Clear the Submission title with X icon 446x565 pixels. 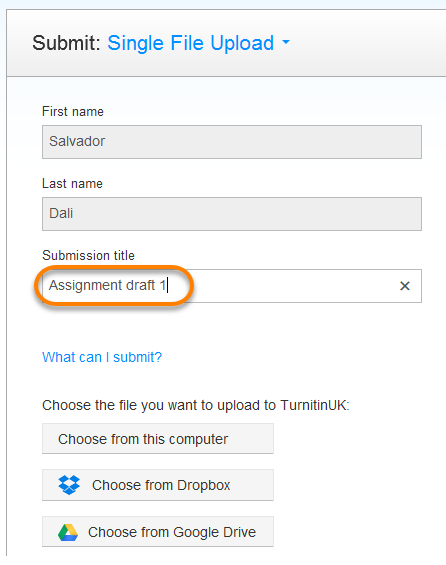(405, 286)
